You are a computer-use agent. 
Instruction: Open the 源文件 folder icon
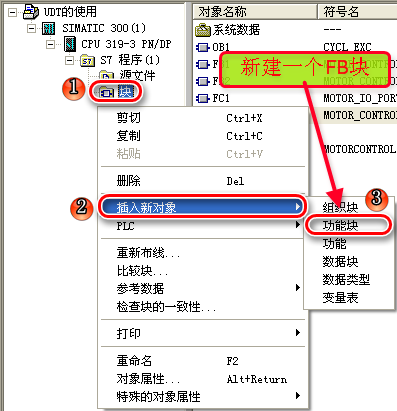pyautogui.click(x=107, y=76)
